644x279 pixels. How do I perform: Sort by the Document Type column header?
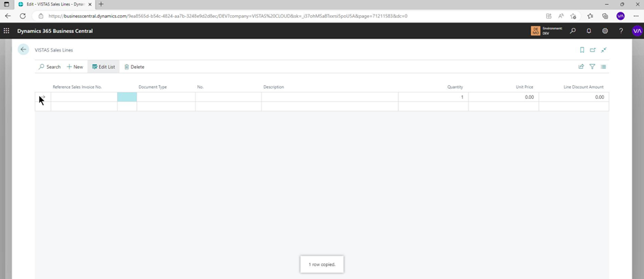coord(153,87)
